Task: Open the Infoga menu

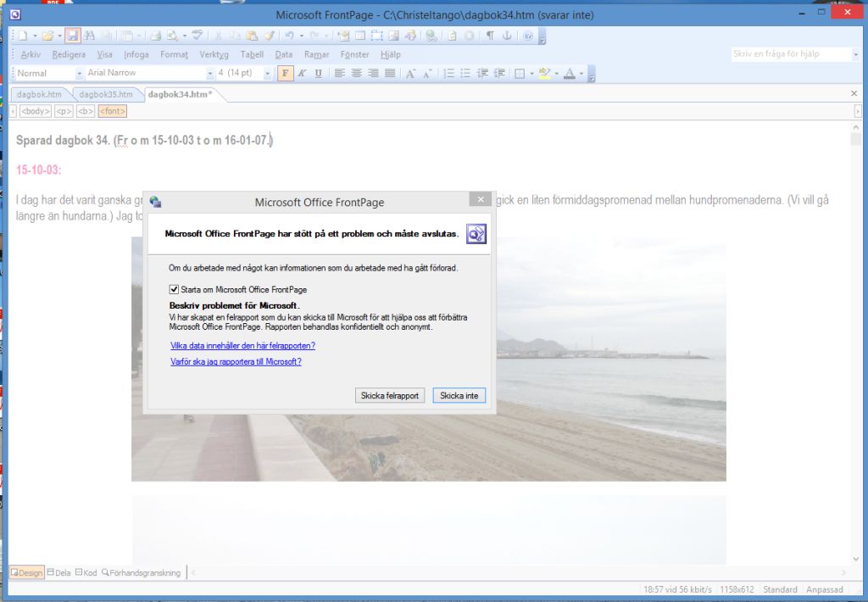Action: click(136, 54)
